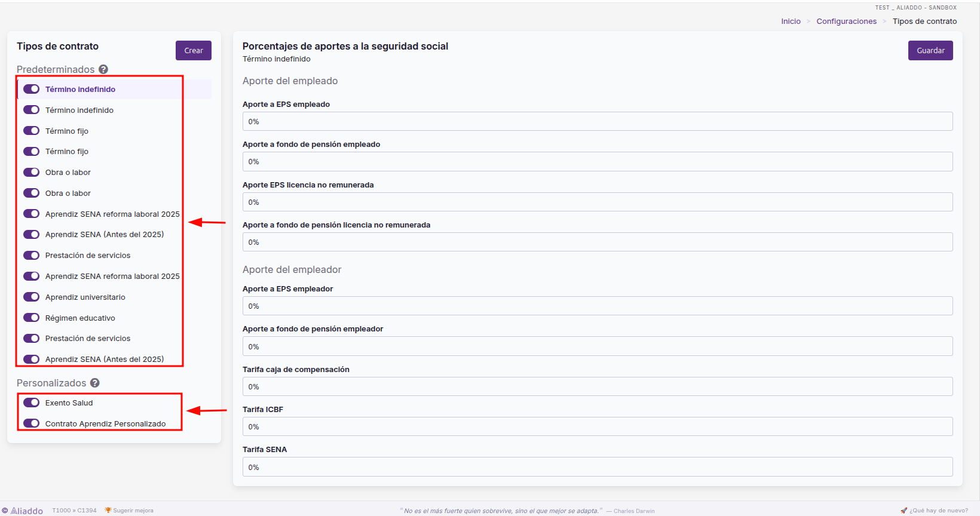The height and width of the screenshot is (516, 980).
Task: Focus Aporte a fondo de pensión empleador field
Action: point(598,346)
